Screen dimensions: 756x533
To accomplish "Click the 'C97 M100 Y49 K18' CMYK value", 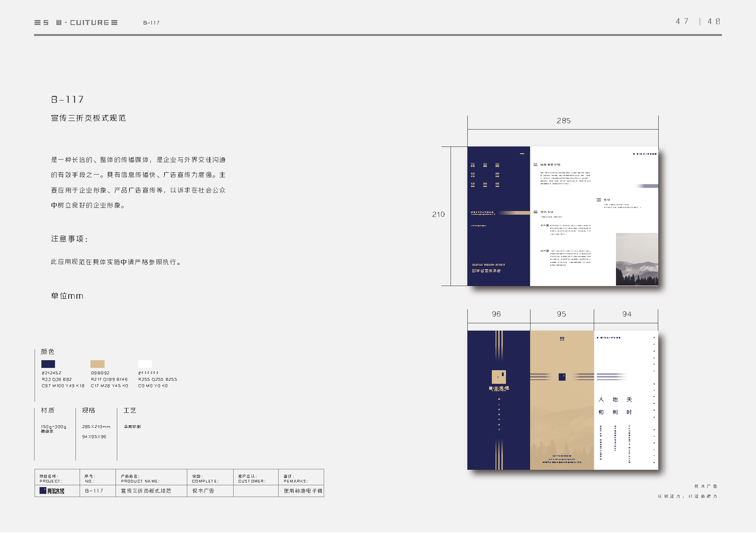I will click(x=63, y=386).
